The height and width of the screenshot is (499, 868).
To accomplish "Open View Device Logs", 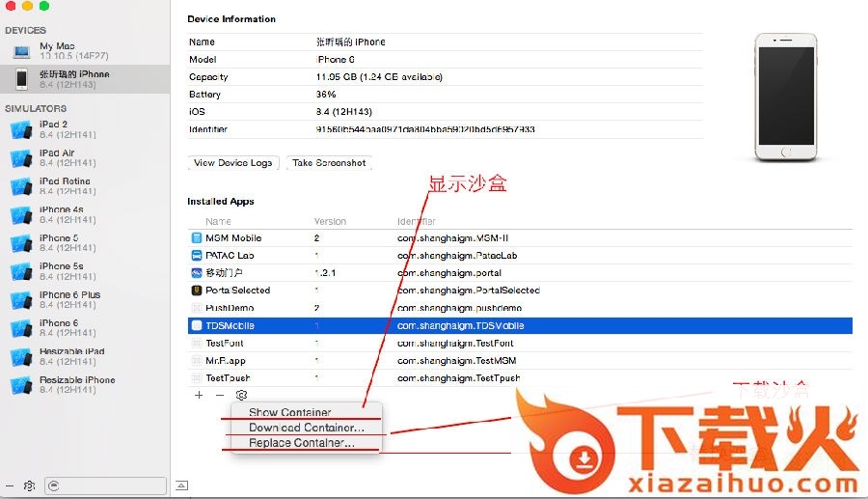I will pyautogui.click(x=233, y=163).
